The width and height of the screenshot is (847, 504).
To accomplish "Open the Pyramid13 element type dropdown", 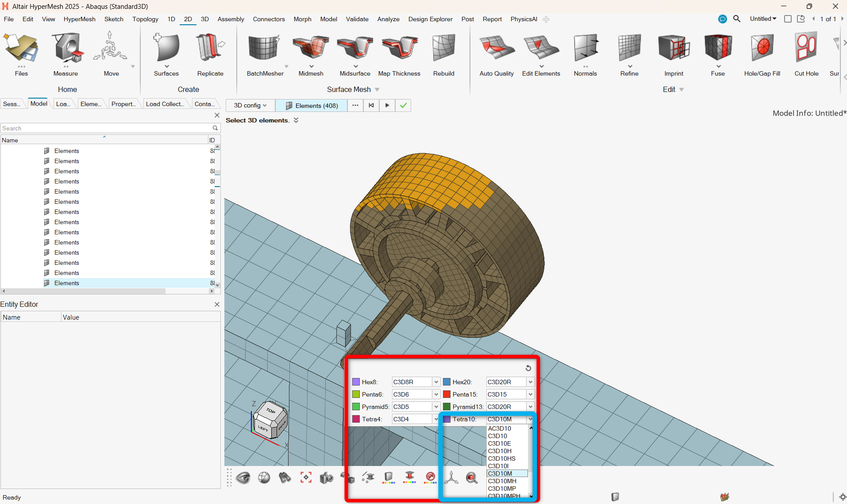I will pos(531,407).
